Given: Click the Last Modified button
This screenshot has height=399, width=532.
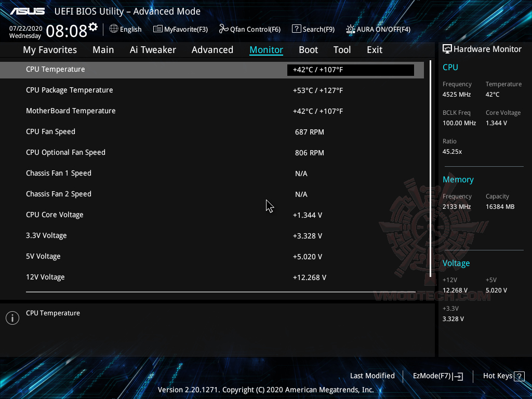Looking at the screenshot, I should pyautogui.click(x=373, y=376).
